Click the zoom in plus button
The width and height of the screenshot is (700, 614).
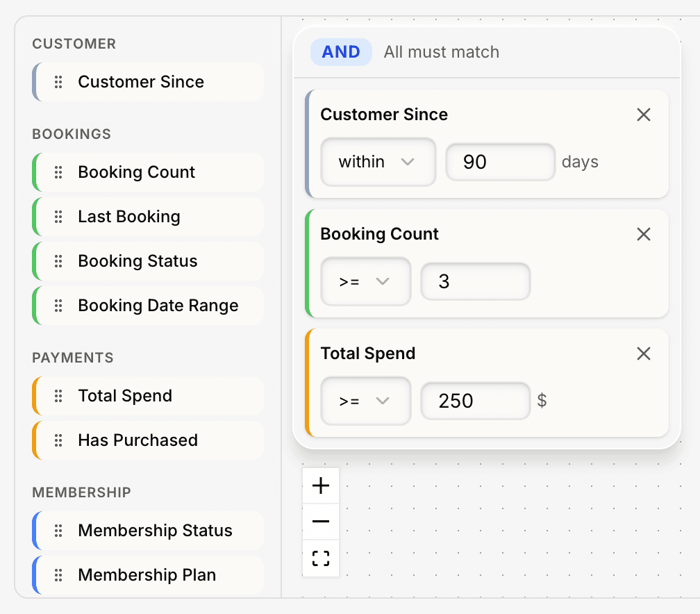pyautogui.click(x=321, y=486)
